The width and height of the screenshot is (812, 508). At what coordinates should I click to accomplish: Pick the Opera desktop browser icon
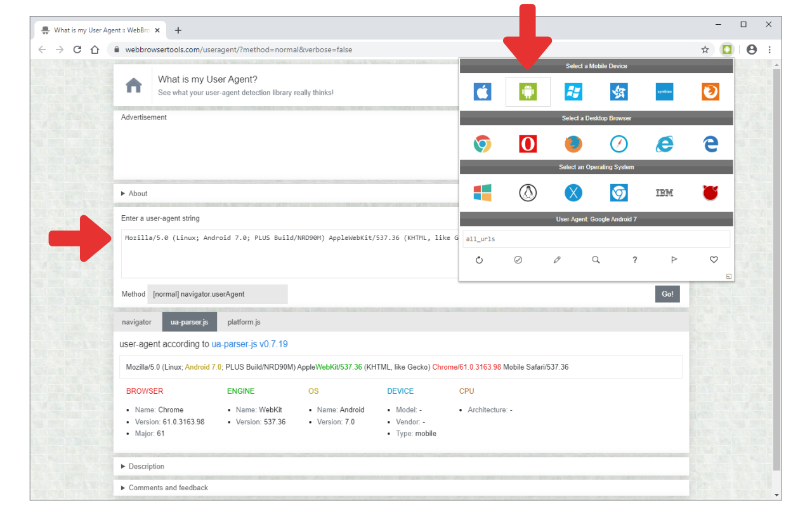pyautogui.click(x=528, y=144)
